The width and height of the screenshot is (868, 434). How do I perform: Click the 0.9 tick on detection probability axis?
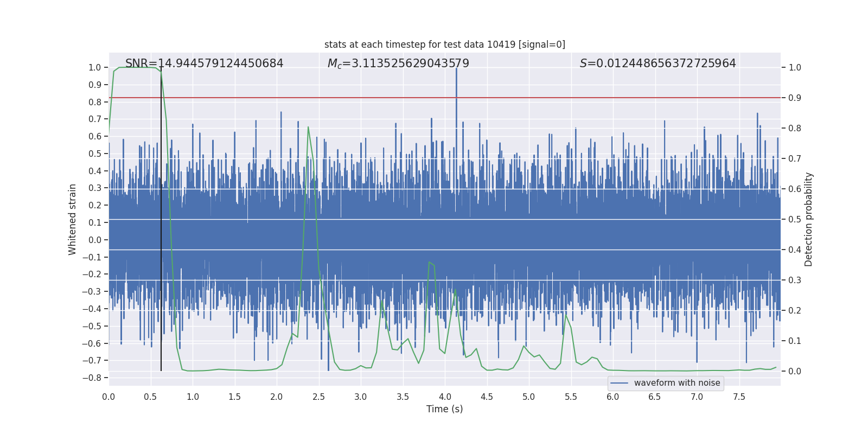pos(795,98)
